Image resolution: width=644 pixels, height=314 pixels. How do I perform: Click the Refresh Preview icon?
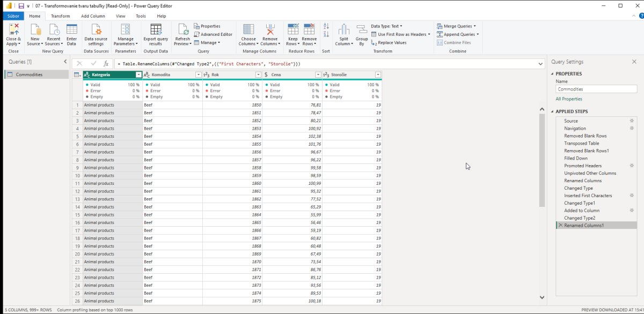182,30
